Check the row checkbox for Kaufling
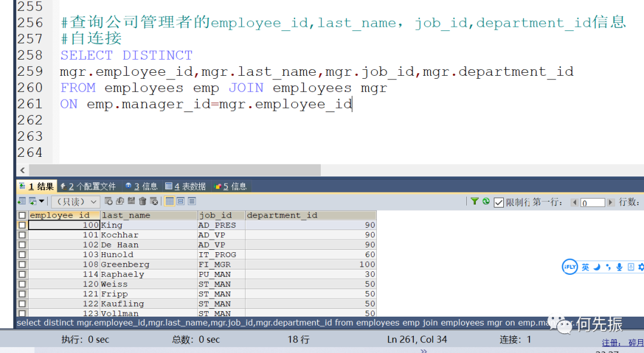Screen dimensions: 644x353 pyautogui.click(x=22, y=304)
